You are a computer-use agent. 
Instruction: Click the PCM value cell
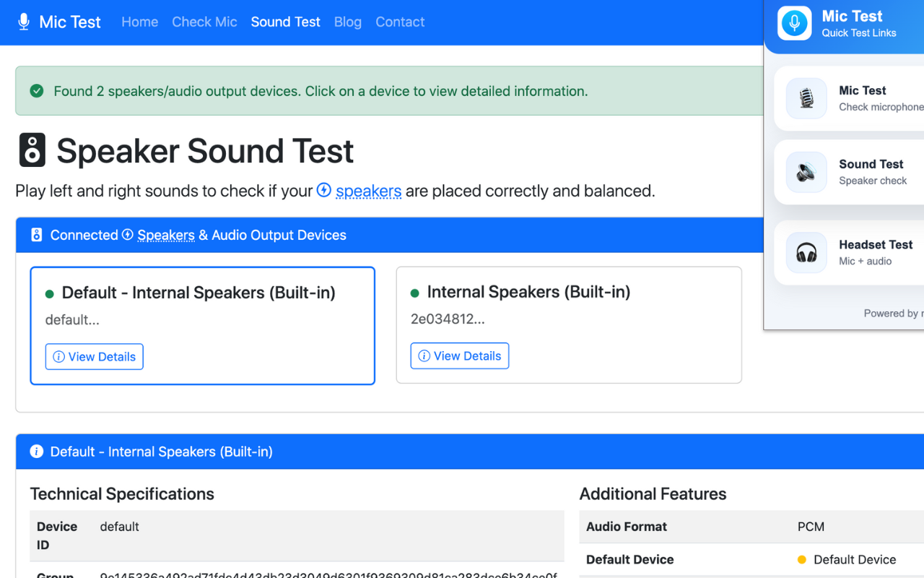point(811,527)
